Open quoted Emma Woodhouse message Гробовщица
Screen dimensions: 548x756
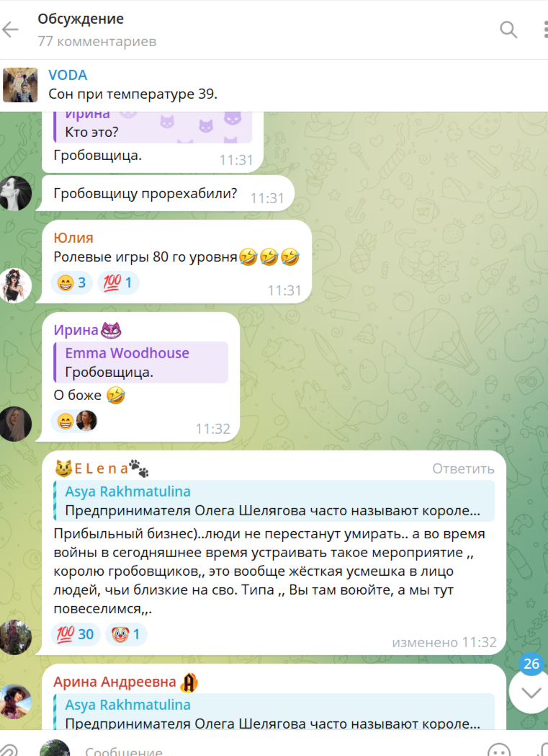140,362
